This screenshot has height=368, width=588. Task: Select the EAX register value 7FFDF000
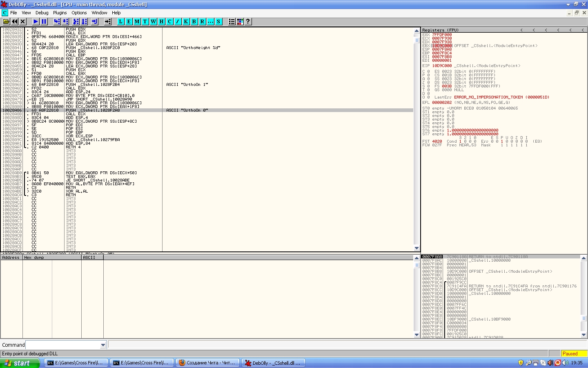pyautogui.click(x=442, y=35)
